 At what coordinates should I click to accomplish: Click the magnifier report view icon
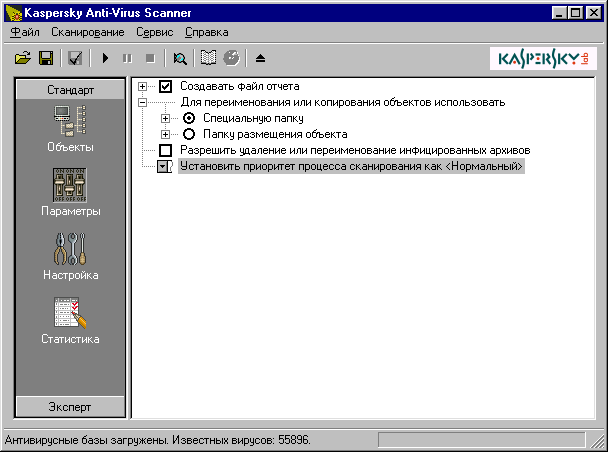180,59
